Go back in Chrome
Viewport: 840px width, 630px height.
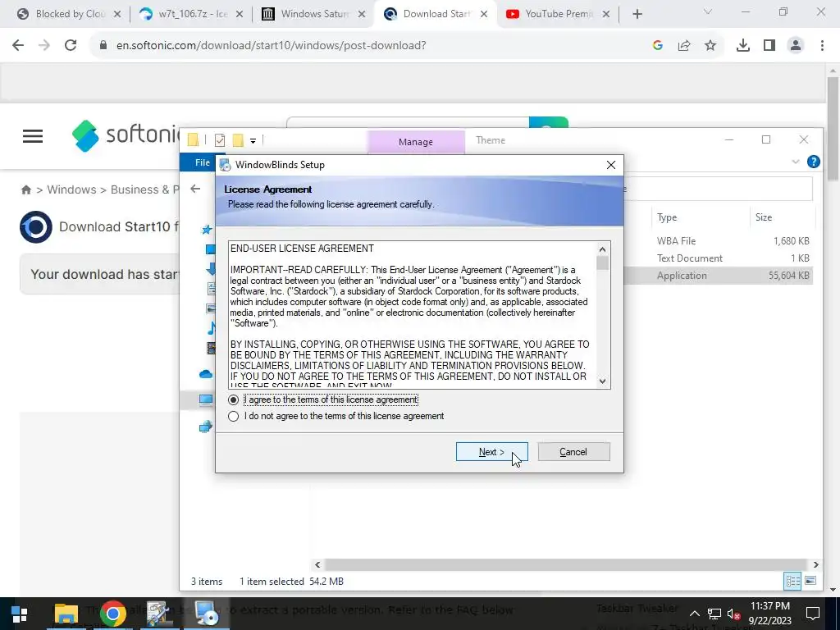coord(18,46)
